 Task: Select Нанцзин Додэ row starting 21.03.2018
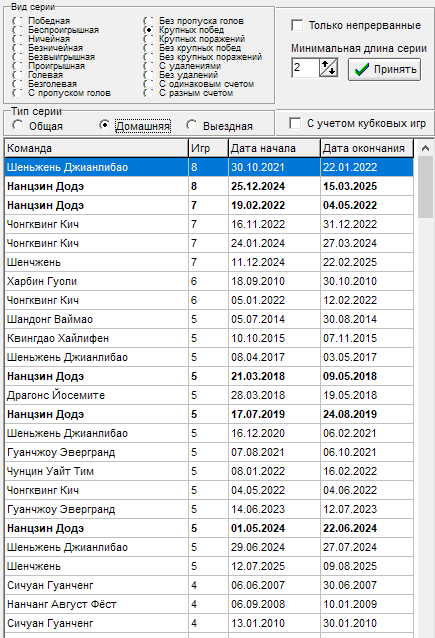[x=209, y=376]
